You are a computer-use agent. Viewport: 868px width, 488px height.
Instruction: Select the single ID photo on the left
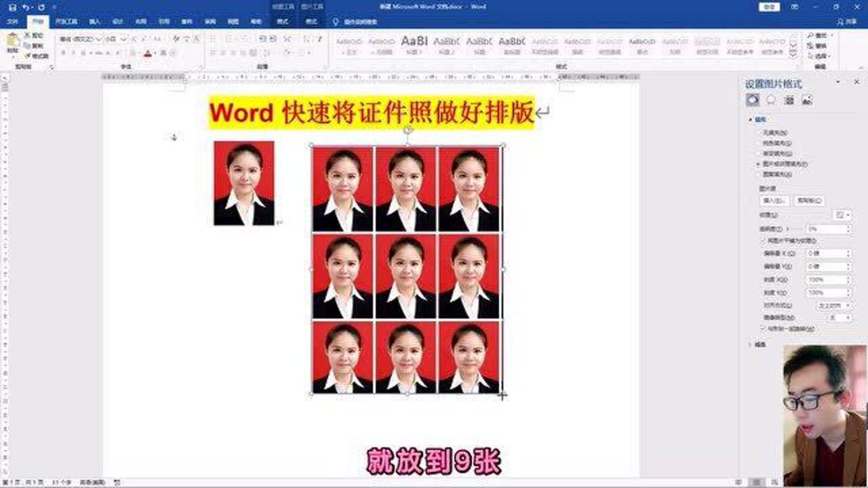point(244,183)
